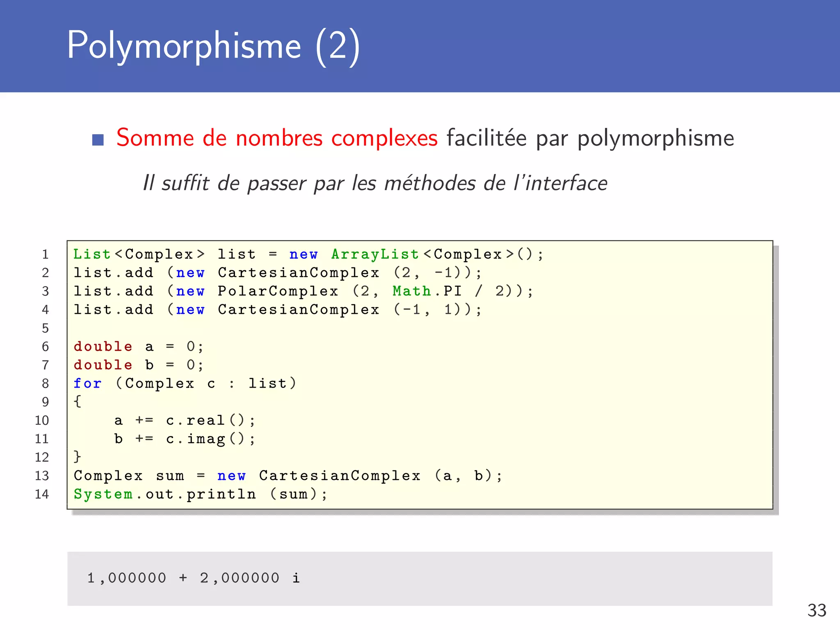Click the slide page number 33
This screenshot has height=630, width=840.
click(817, 610)
